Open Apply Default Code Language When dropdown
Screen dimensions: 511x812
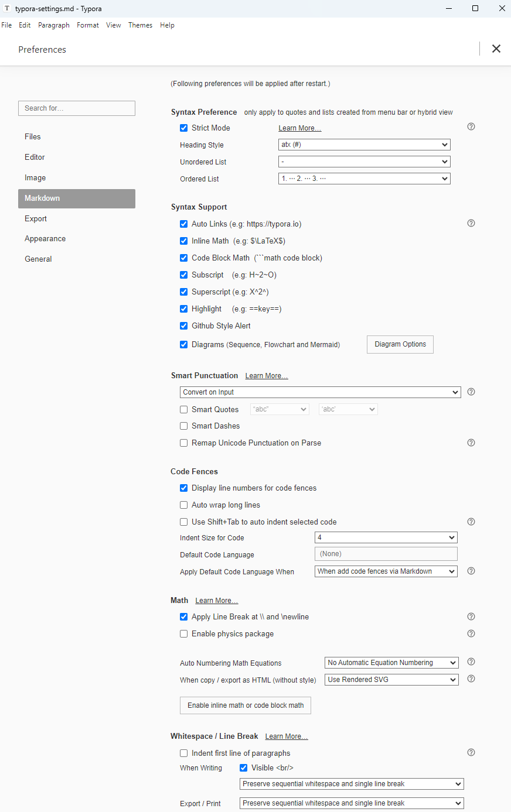coord(386,571)
